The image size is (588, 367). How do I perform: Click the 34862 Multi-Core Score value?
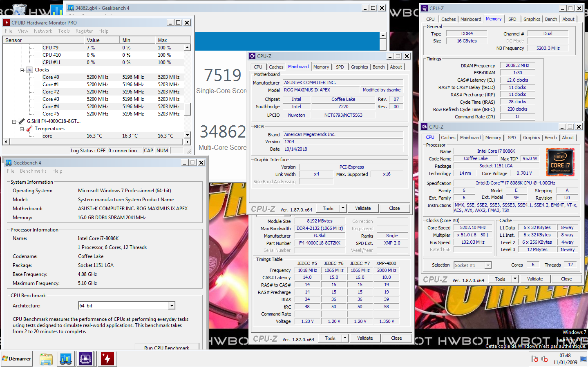[x=223, y=132]
